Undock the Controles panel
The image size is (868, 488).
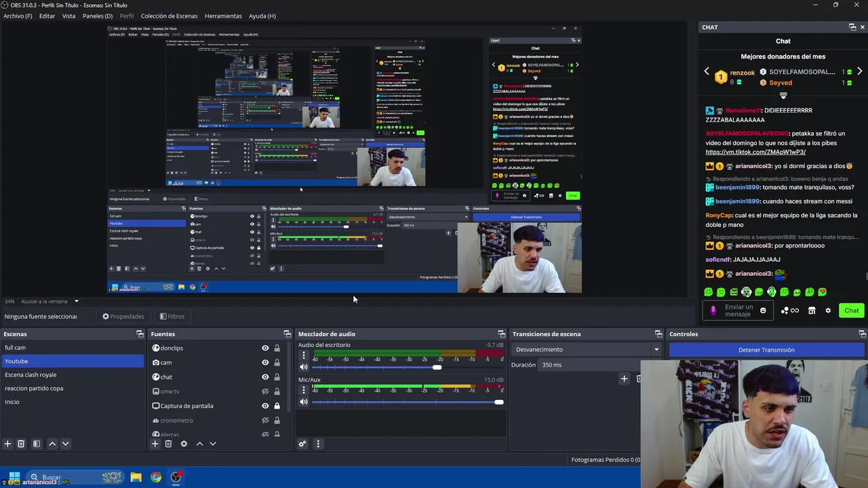[x=862, y=333]
